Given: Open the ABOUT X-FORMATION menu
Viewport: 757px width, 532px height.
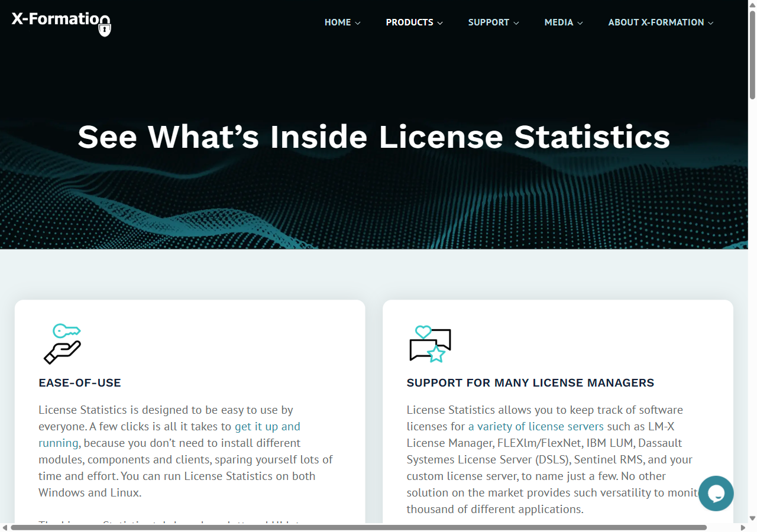Looking at the screenshot, I should click(661, 22).
